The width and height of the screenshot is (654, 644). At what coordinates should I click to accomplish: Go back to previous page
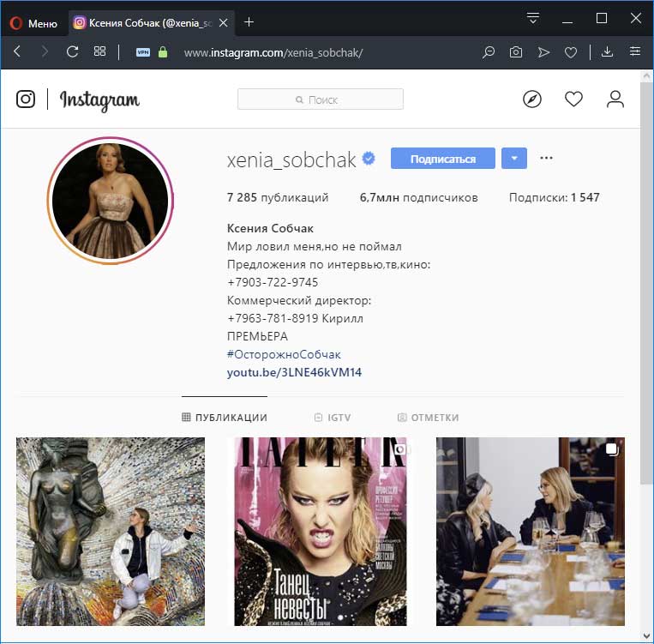click(17, 51)
